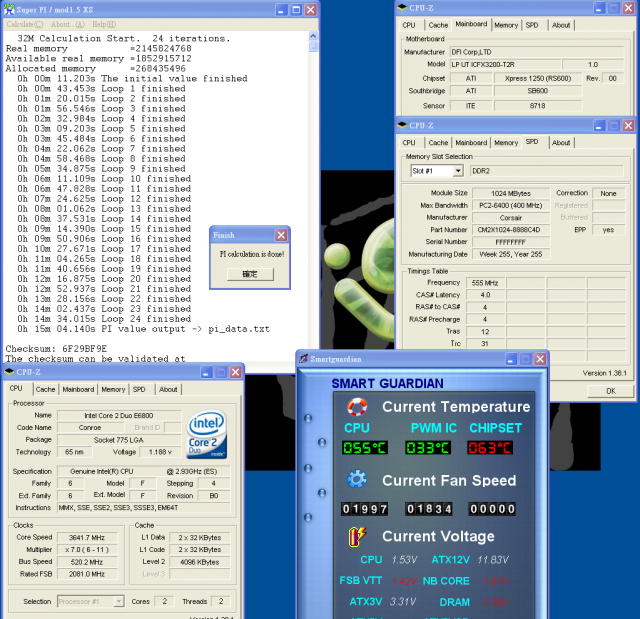This screenshot has height=619, width=640.
Task: Maximize the Super PI window
Action: pos(296,10)
